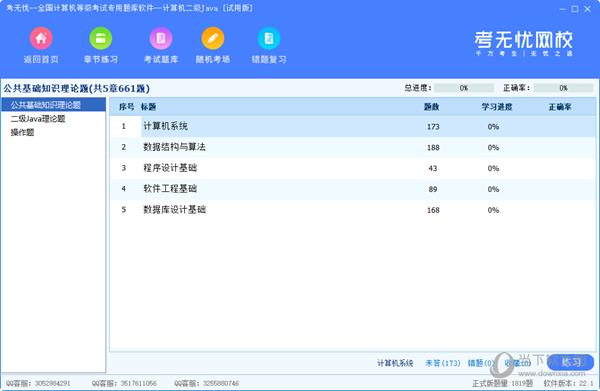This screenshot has width=600, height=391.
Task: Open the 考试题库 exam bank icon
Action: point(161,38)
